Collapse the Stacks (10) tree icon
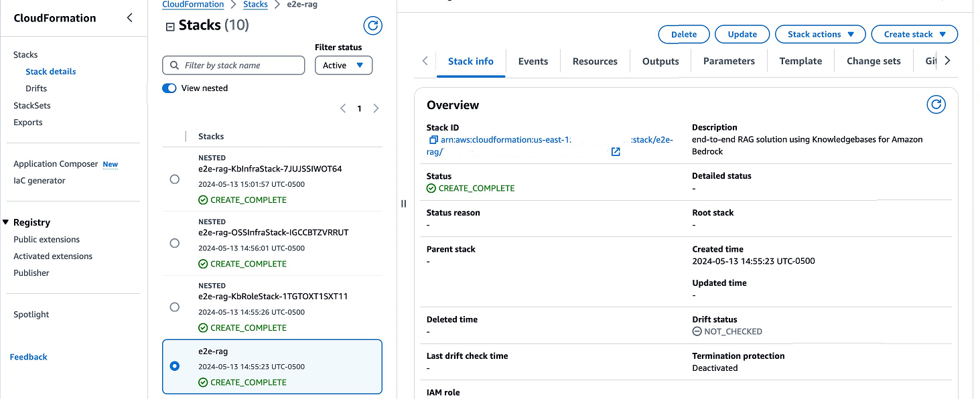 pos(169,26)
